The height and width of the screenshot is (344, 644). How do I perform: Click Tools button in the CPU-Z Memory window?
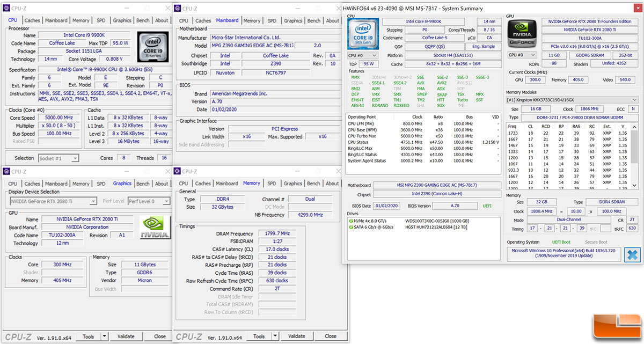pos(259,336)
